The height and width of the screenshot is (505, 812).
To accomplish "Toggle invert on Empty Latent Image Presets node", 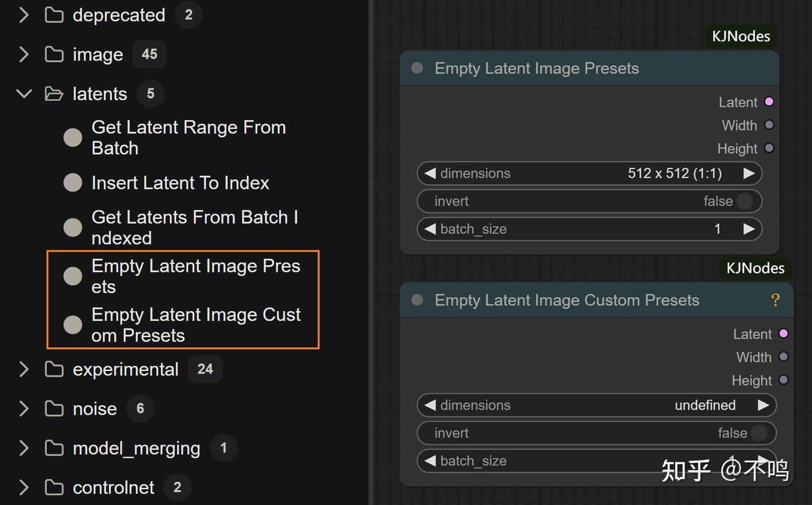I will (745, 201).
